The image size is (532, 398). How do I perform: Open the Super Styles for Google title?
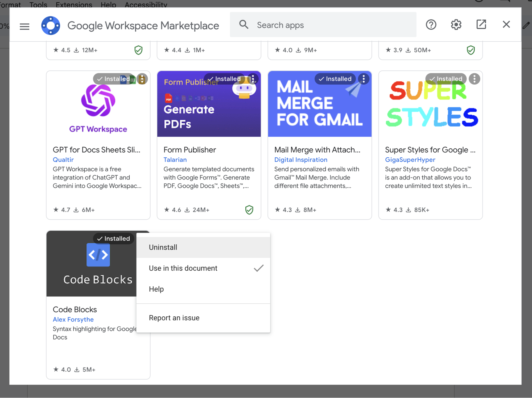coord(430,150)
